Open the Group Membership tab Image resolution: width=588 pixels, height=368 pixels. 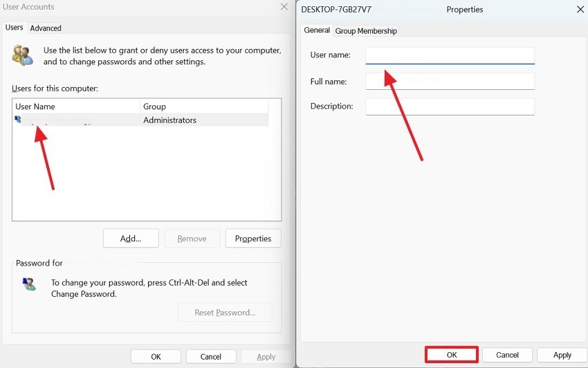(x=366, y=30)
